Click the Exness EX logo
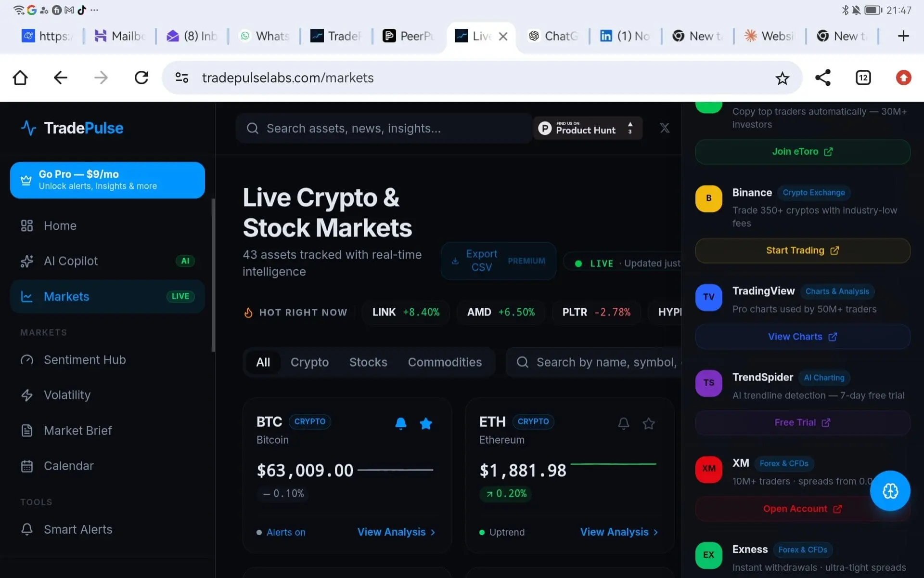The width and height of the screenshot is (924, 578). pyautogui.click(x=708, y=555)
